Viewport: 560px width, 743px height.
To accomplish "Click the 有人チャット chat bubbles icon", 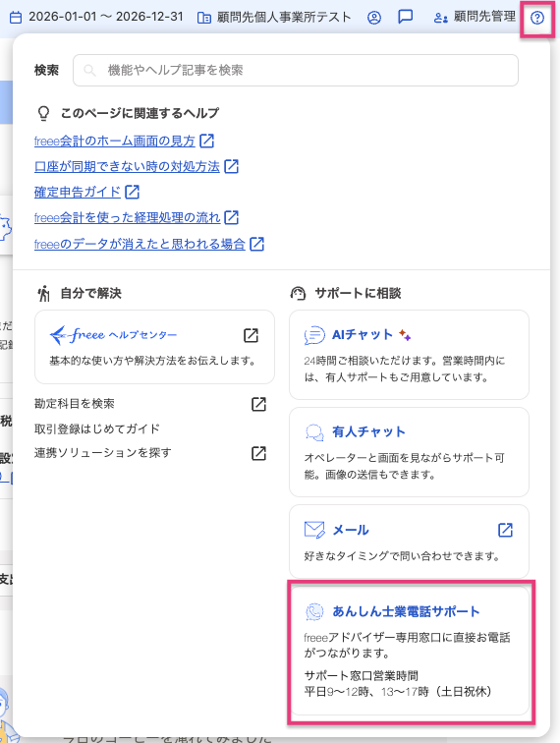I will (x=314, y=432).
